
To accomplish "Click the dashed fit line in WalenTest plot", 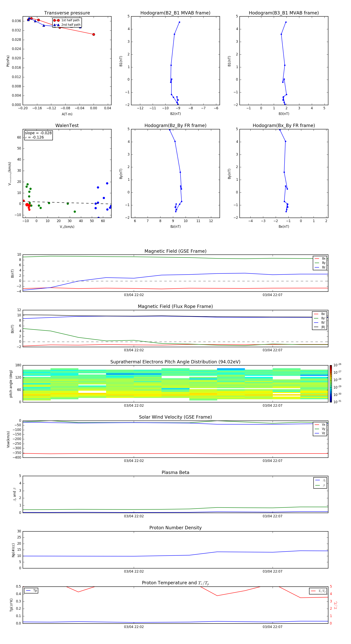I will tap(67, 203).
